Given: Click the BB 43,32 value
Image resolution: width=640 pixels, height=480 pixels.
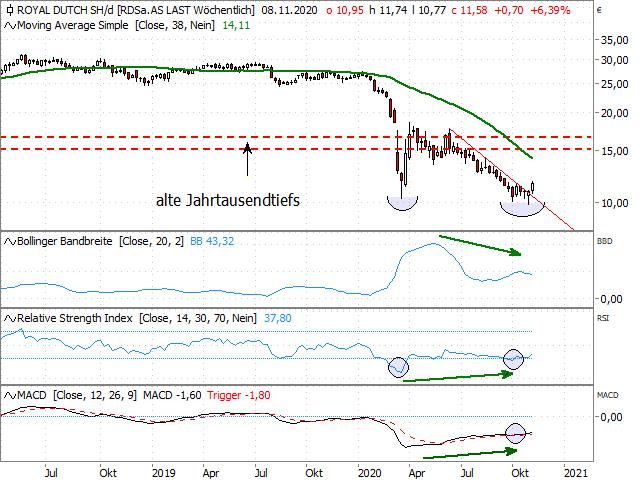Looking at the screenshot, I should [x=212, y=241].
